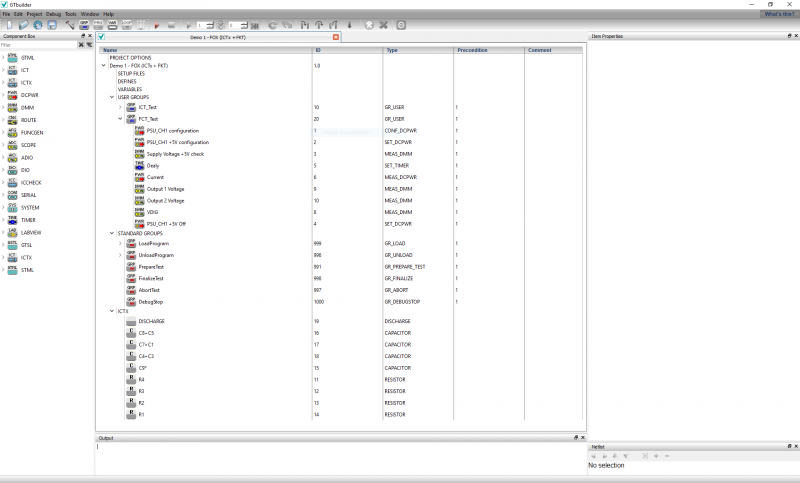The image size is (800, 483).
Task: Expand the LoadProgram group
Action: pyautogui.click(x=120, y=243)
